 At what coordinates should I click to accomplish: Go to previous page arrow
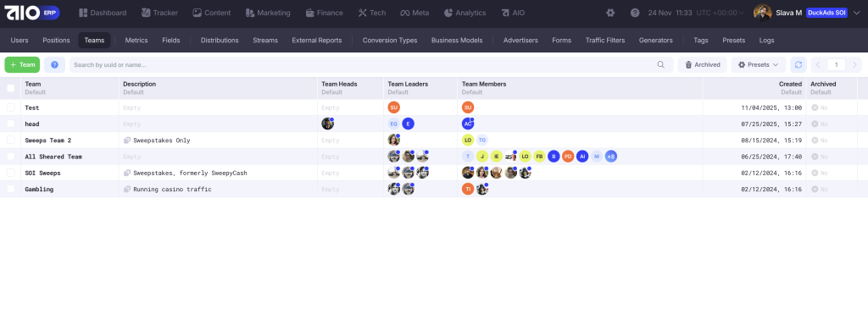(818, 64)
